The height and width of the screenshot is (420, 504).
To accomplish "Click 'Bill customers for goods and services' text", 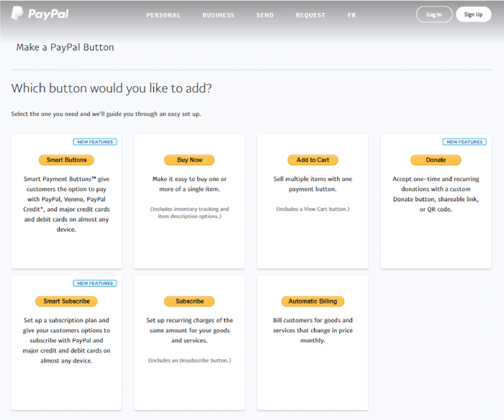I will 312,330.
